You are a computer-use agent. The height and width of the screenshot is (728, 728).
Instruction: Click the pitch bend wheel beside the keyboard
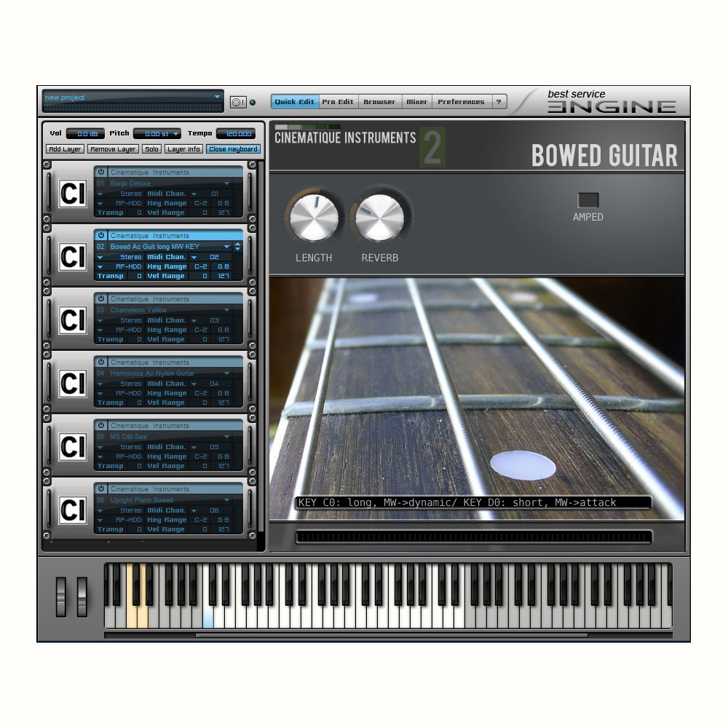[x=61, y=597]
